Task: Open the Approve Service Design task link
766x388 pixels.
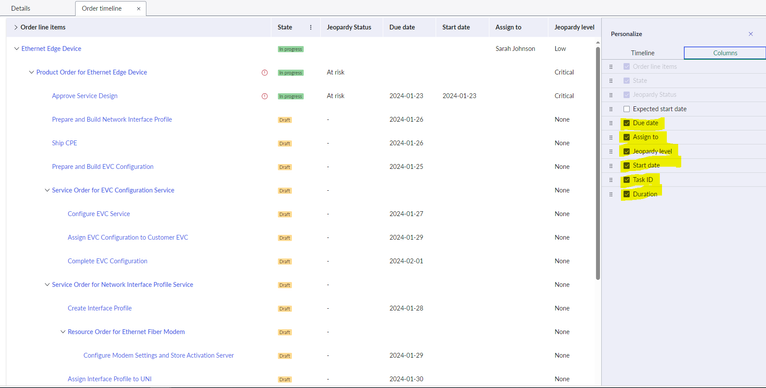Action: (85, 96)
